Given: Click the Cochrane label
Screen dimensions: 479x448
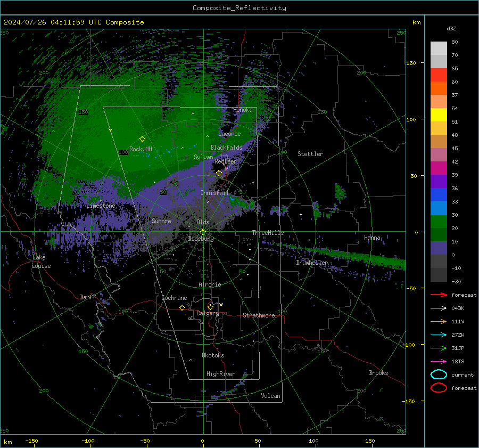Looking at the screenshot, I should pyautogui.click(x=174, y=298).
